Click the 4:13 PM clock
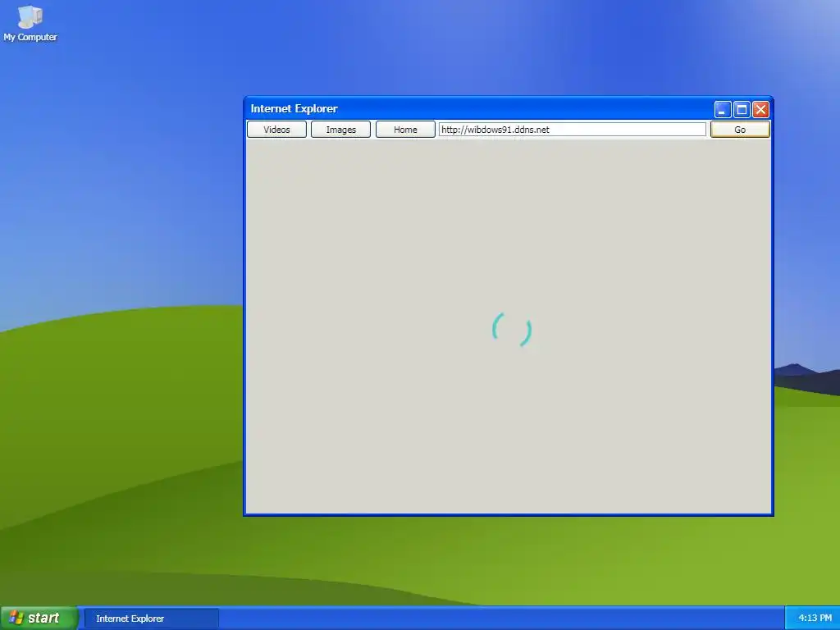Image resolution: width=840 pixels, height=630 pixels. pyautogui.click(x=815, y=619)
